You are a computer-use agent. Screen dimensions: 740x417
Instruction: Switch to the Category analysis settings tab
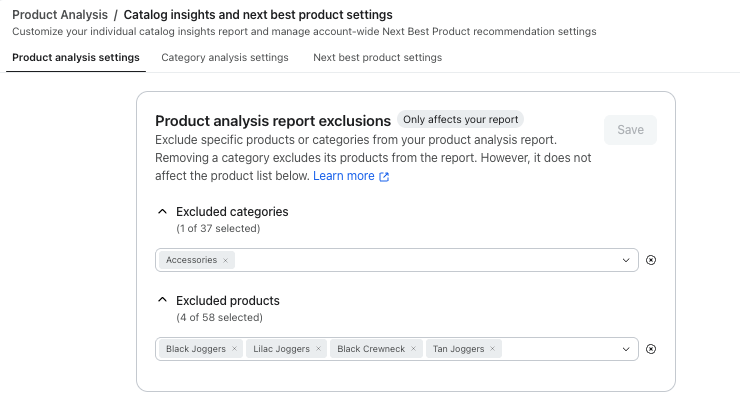click(225, 58)
